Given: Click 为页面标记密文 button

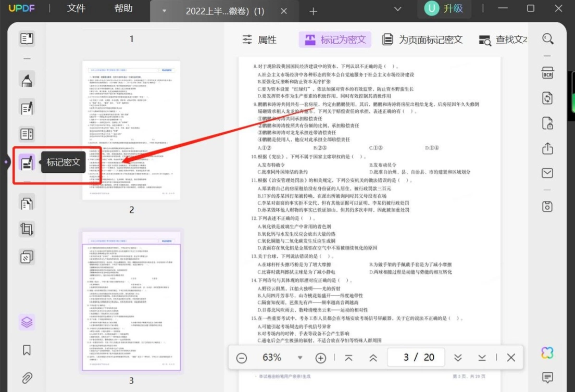Looking at the screenshot, I should 422,40.
